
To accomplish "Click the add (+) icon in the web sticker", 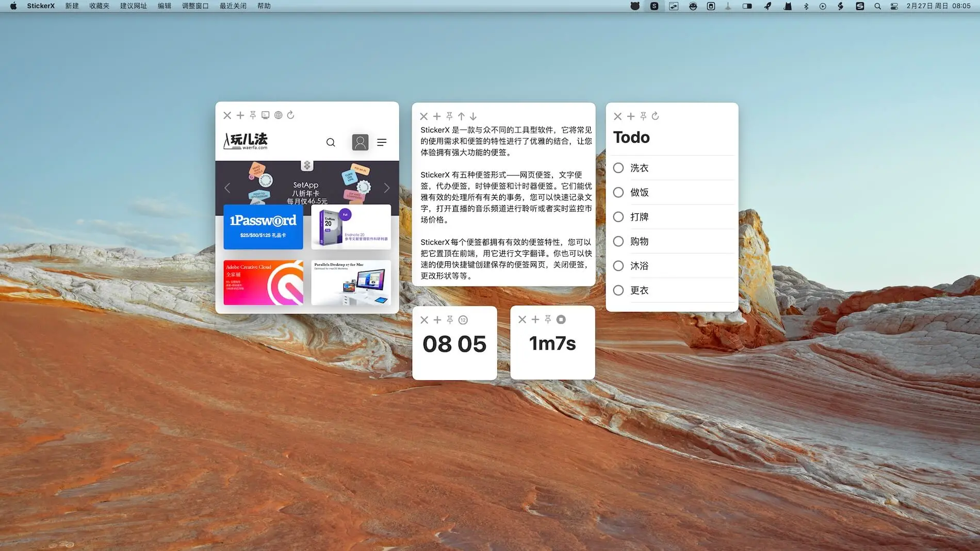I will (x=240, y=115).
